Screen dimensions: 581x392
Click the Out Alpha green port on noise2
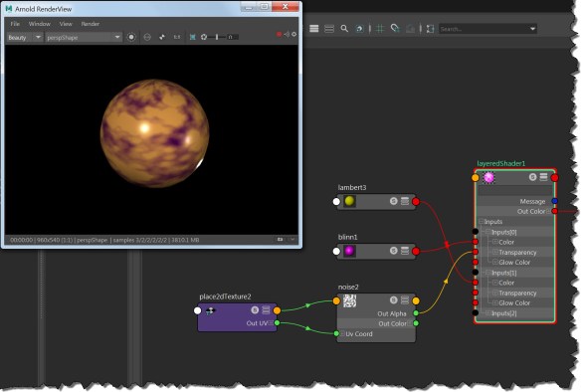coord(416,313)
